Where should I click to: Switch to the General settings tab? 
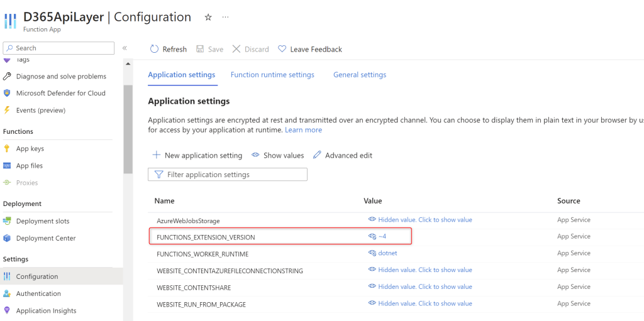pyautogui.click(x=360, y=75)
